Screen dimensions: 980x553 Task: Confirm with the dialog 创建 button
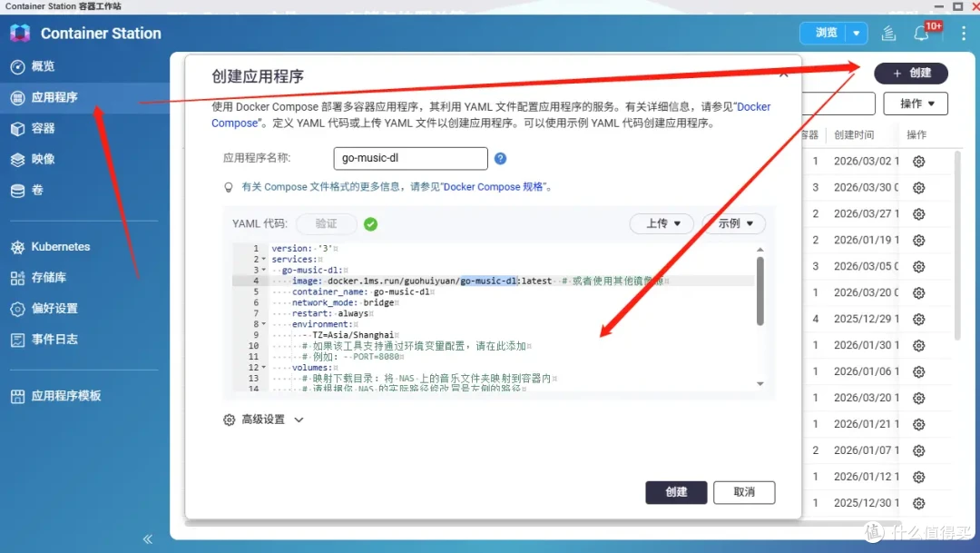point(676,492)
